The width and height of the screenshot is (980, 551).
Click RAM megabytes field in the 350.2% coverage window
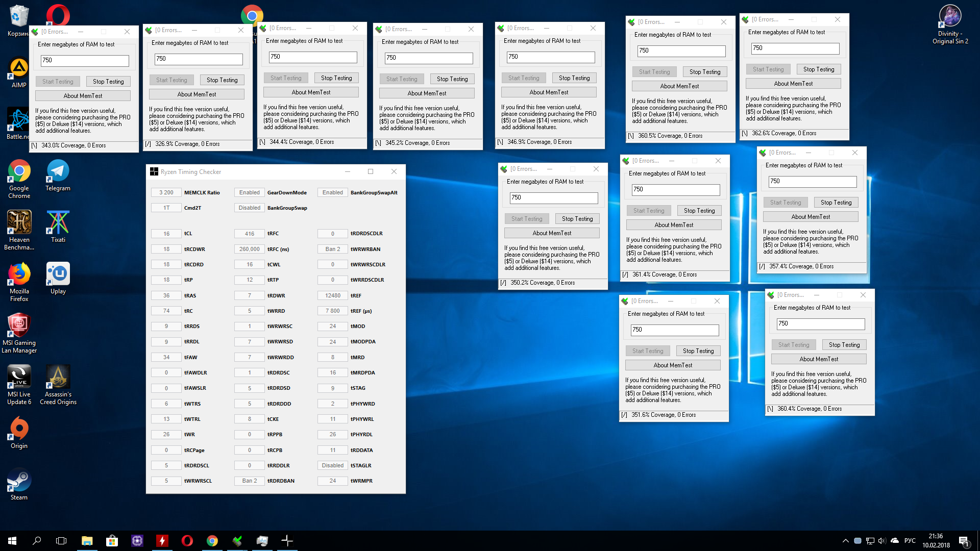tap(554, 197)
